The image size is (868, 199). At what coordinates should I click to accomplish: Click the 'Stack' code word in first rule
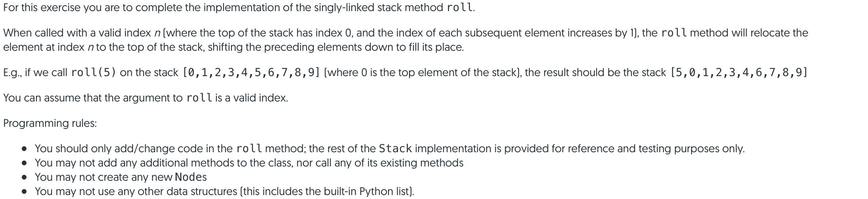395,149
